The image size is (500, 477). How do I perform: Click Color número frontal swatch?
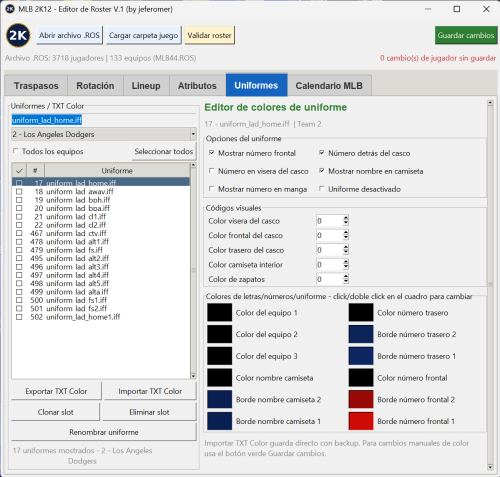pyautogui.click(x=361, y=378)
